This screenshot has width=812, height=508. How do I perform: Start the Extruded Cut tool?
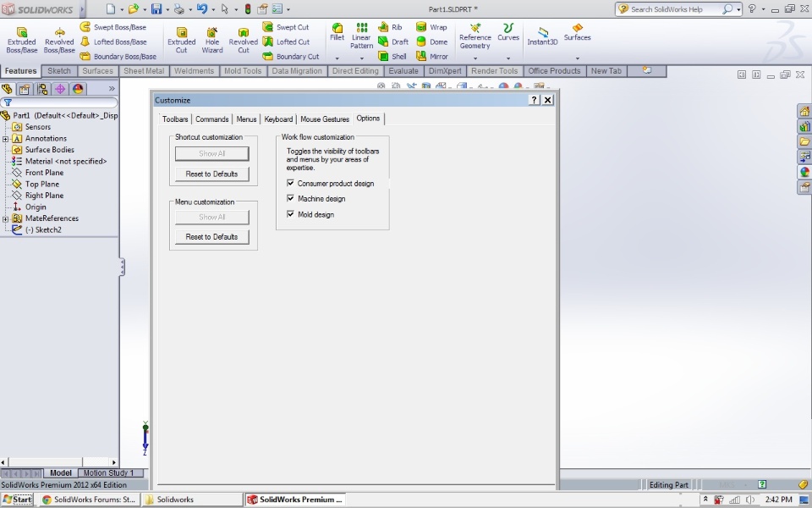(x=181, y=40)
